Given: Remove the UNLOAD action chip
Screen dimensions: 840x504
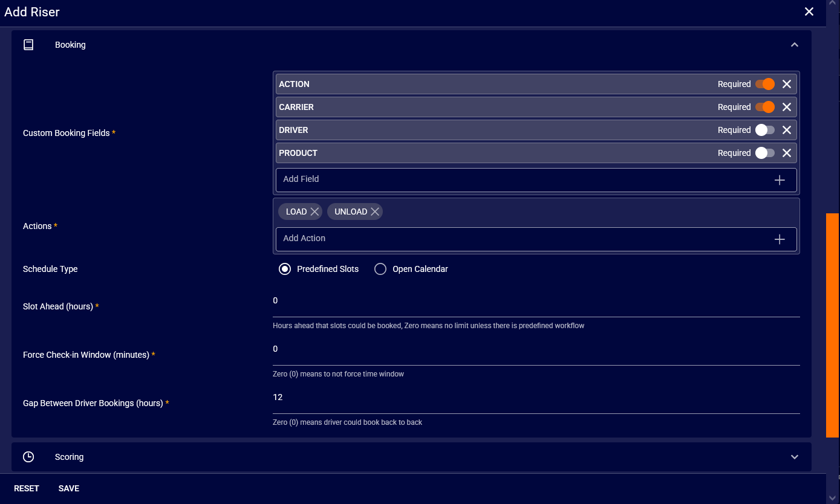Looking at the screenshot, I should [375, 212].
